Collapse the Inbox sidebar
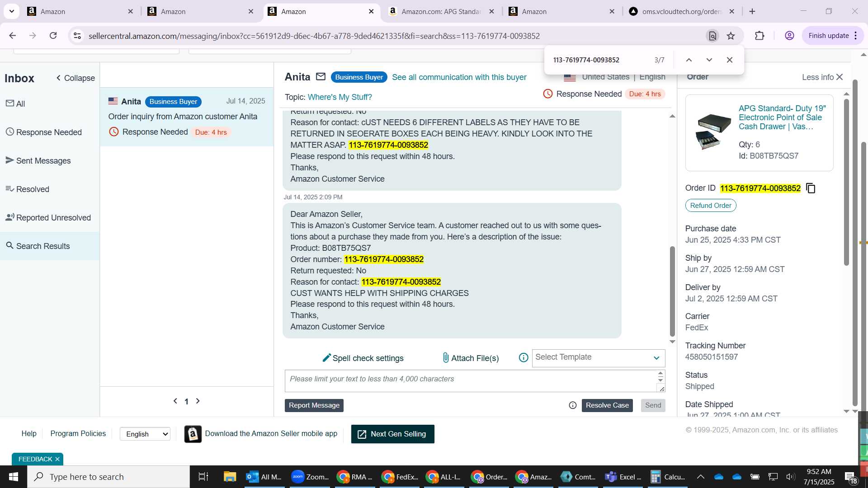The height and width of the screenshot is (488, 868). (x=75, y=78)
